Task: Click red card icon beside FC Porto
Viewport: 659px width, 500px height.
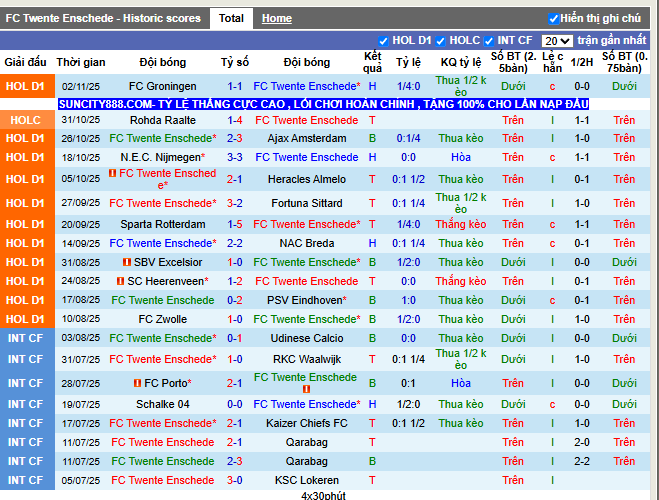Action: [x=137, y=383]
